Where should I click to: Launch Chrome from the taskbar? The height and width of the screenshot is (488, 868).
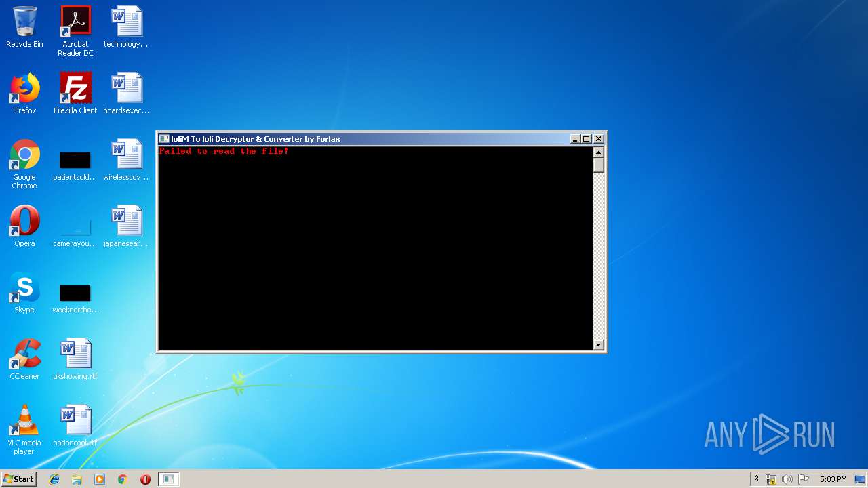click(x=122, y=479)
